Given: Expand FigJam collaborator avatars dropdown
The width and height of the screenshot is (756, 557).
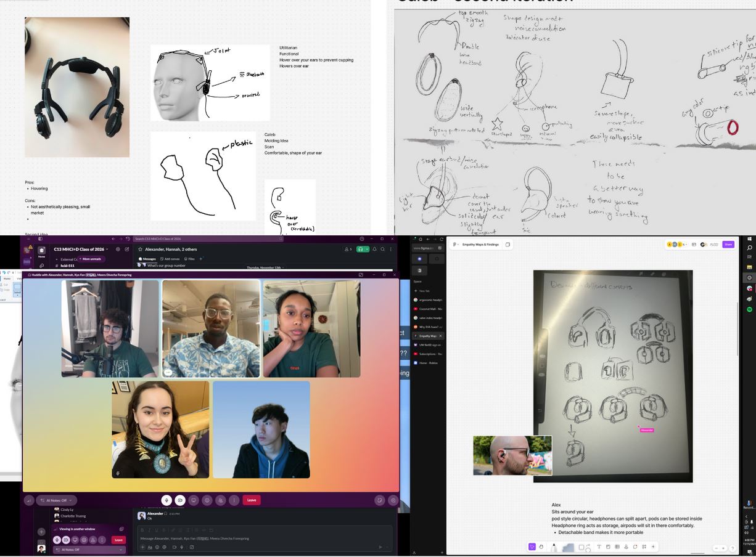Looking at the screenshot, I should 677,245.
